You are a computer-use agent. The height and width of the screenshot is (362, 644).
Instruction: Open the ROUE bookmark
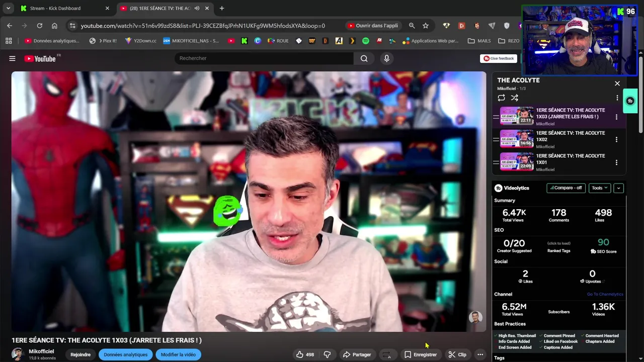click(278, 41)
